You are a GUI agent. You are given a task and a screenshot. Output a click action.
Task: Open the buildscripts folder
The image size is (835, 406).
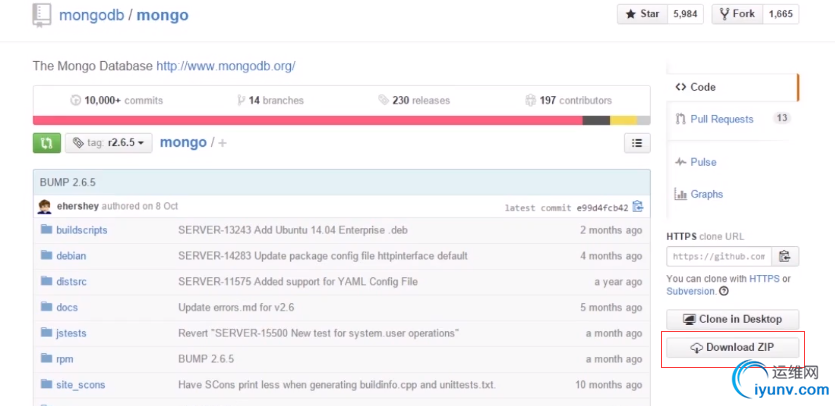pos(81,230)
